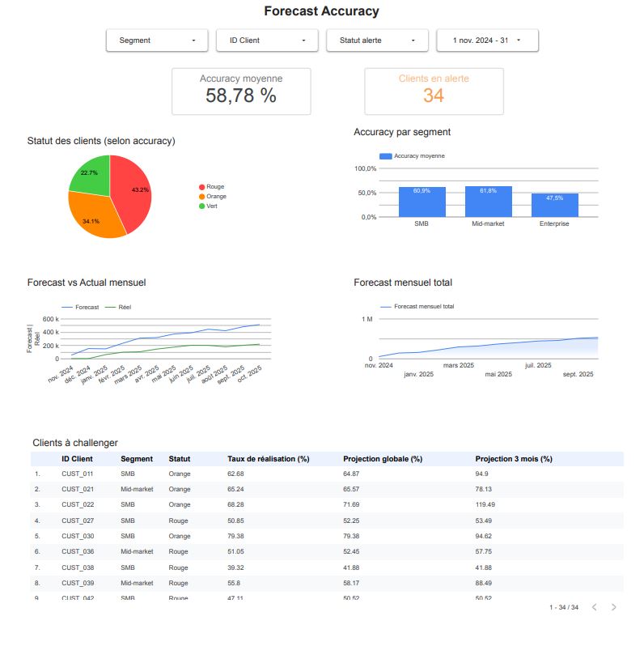Select table row CUST_036
The height and width of the screenshot is (646, 644).
tap(327, 551)
